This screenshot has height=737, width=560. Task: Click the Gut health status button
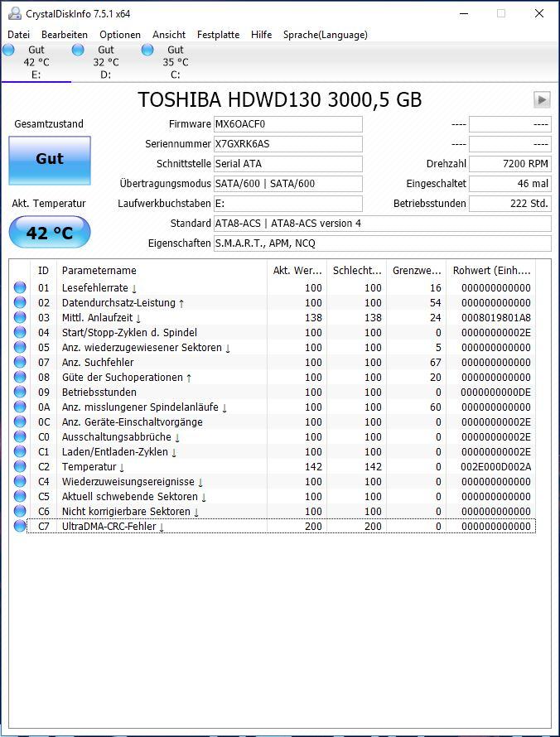click(x=50, y=161)
